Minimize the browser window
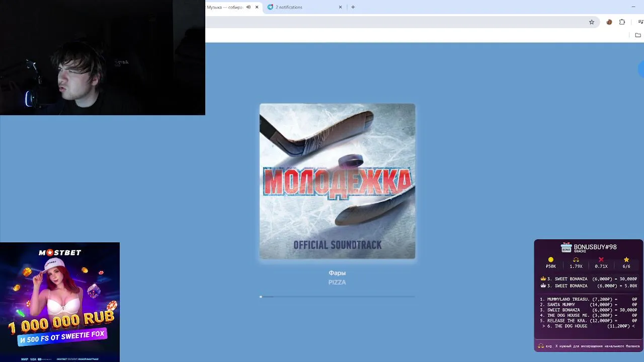Image resolution: width=644 pixels, height=362 pixels. click(x=633, y=7)
